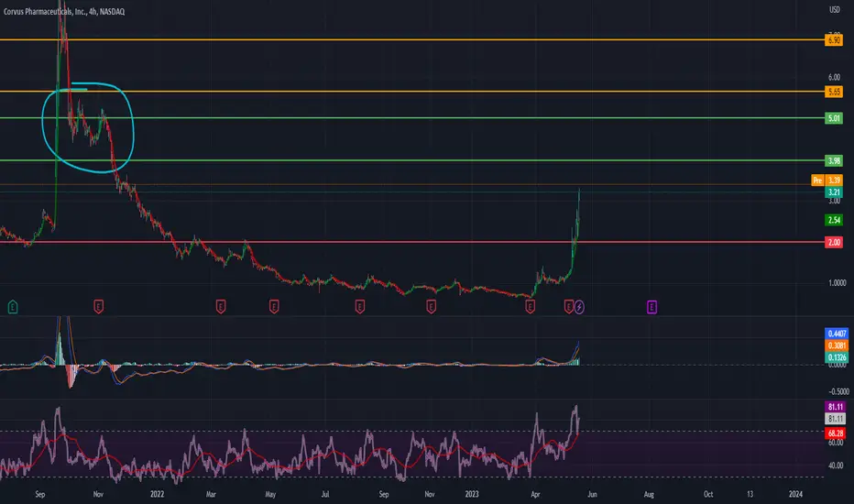Click the Apr time axis label
Image resolution: width=854 pixels, height=504 pixels.
(x=535, y=494)
